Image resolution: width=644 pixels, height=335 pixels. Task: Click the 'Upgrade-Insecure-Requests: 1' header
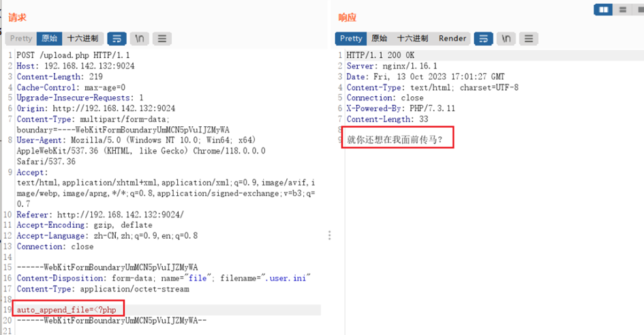coord(80,98)
